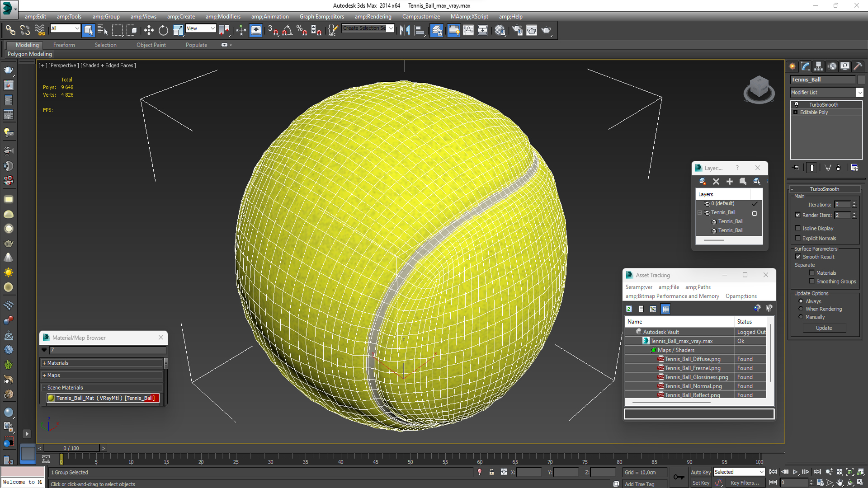The width and height of the screenshot is (868, 488).
Task: Uncheck Smooth Result checkbox
Action: pos(798,257)
